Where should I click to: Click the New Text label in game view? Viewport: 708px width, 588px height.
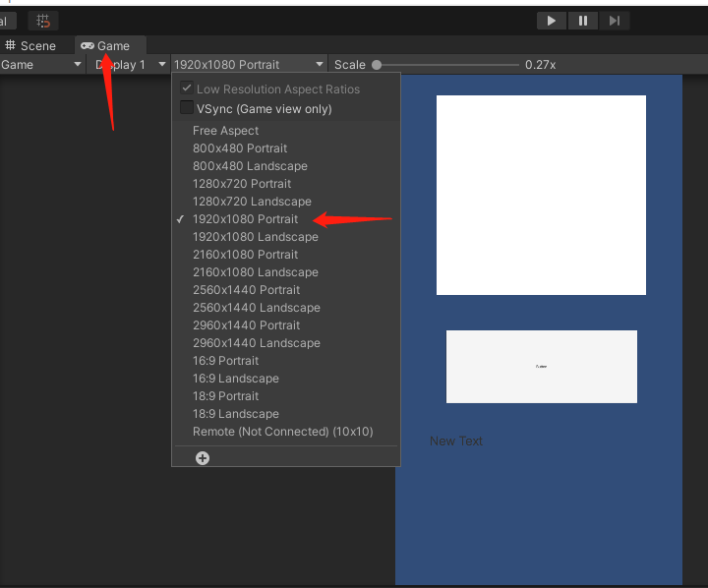(x=456, y=441)
